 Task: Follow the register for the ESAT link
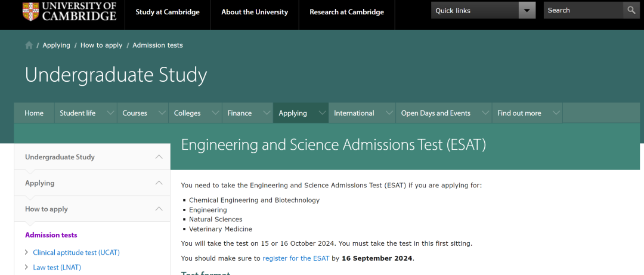click(296, 258)
